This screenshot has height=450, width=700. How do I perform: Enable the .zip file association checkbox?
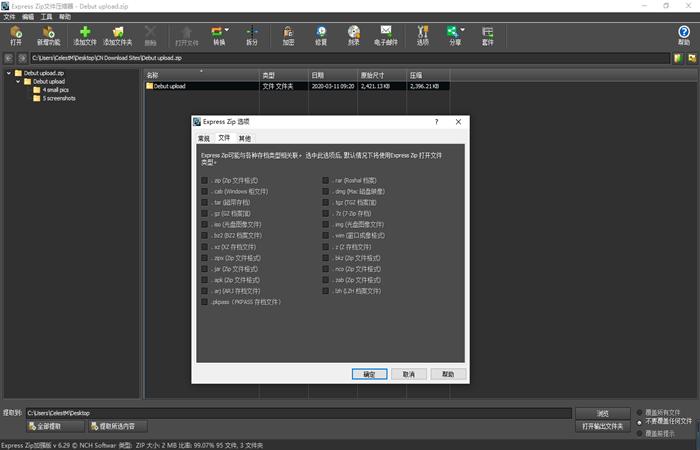(204, 180)
